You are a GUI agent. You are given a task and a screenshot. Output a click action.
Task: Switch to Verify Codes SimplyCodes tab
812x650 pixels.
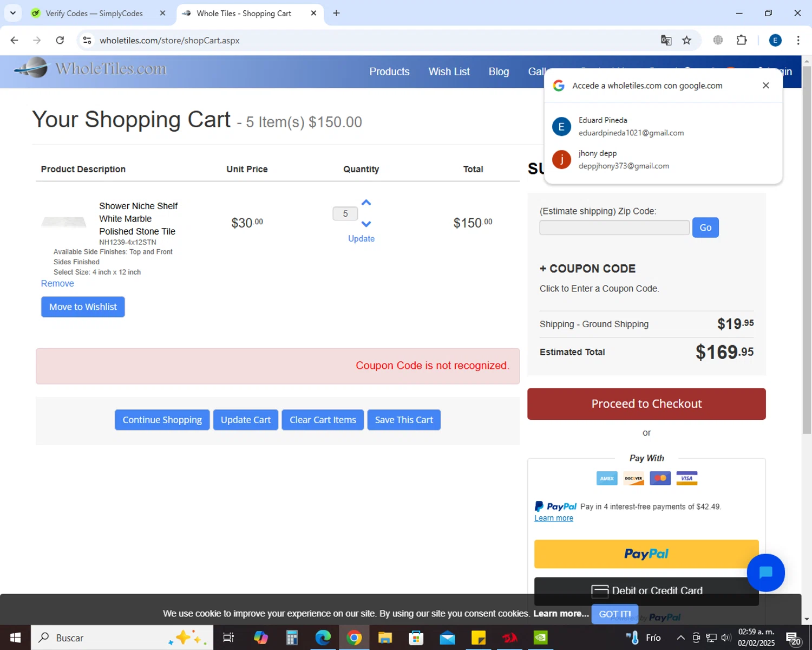click(x=94, y=13)
